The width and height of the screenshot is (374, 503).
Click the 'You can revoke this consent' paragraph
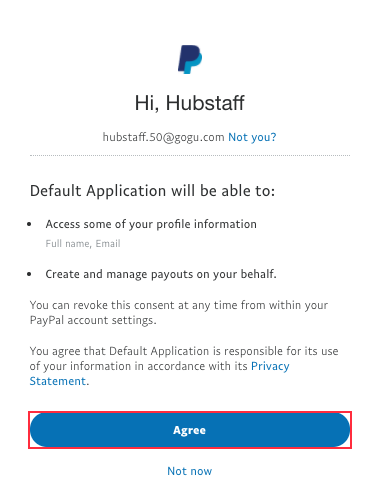[179, 313]
